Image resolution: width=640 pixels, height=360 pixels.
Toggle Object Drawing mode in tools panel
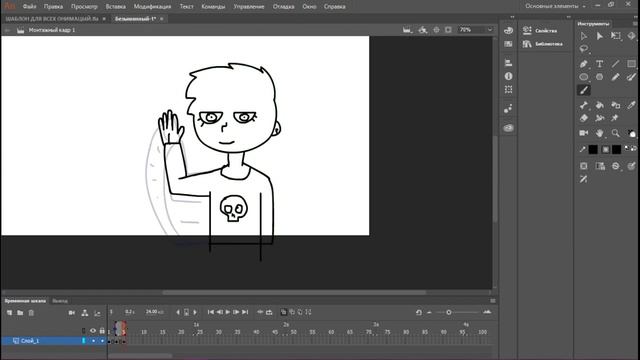[x=584, y=166]
